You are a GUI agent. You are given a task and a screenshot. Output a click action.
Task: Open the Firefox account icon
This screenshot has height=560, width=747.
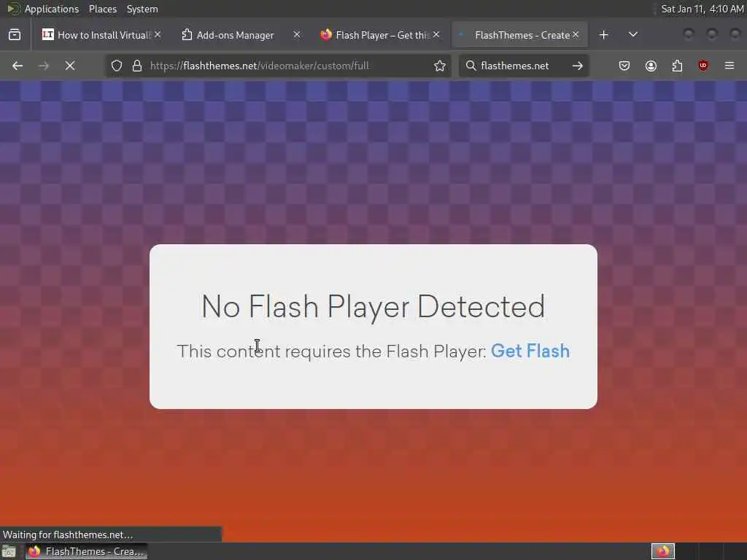651,66
